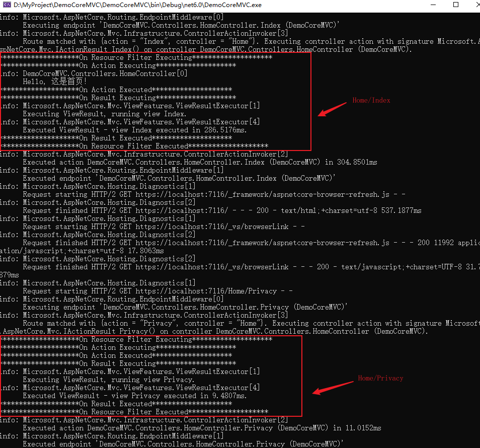
Task: Select Executed action HomeController.Index in 304.8501ms line
Action: tap(200, 162)
